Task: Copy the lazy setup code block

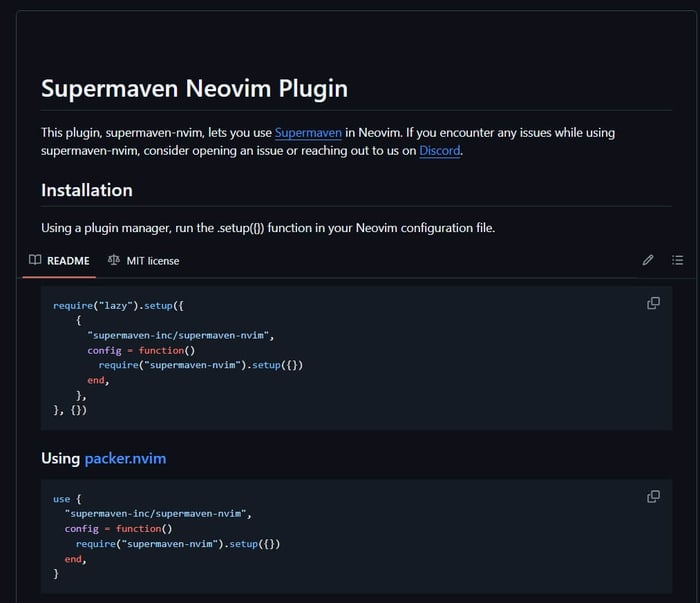Action: [x=654, y=304]
